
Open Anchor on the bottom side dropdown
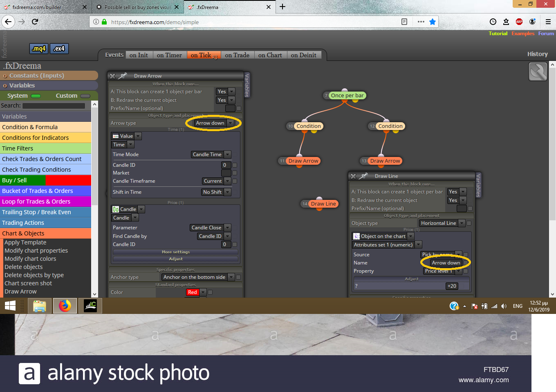click(x=198, y=277)
